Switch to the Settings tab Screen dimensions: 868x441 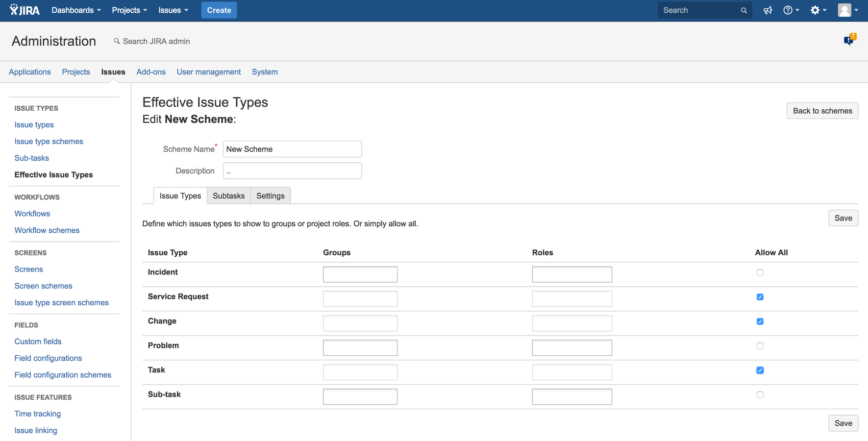(x=271, y=196)
